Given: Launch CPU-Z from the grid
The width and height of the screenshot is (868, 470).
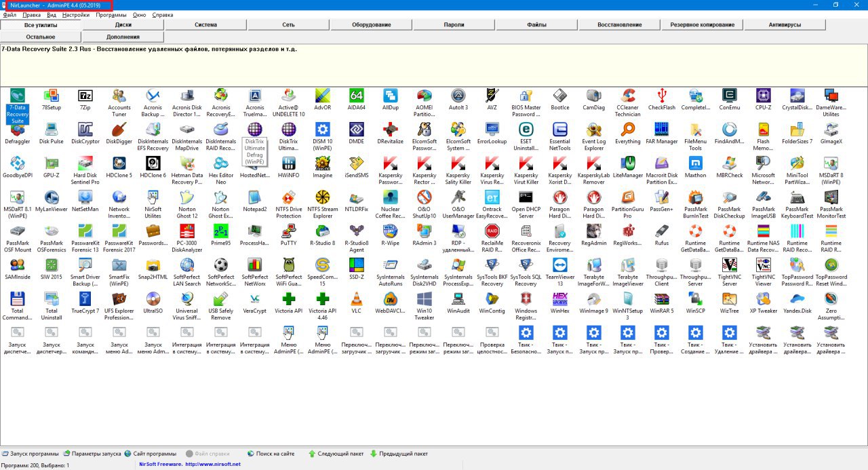Looking at the screenshot, I should click(764, 96).
